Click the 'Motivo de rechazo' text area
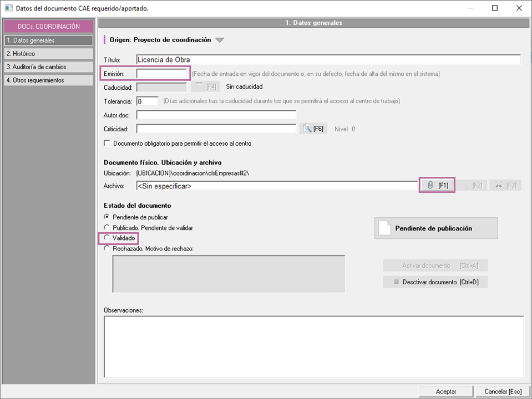Image resolution: width=532 pixels, height=399 pixels. [x=229, y=274]
